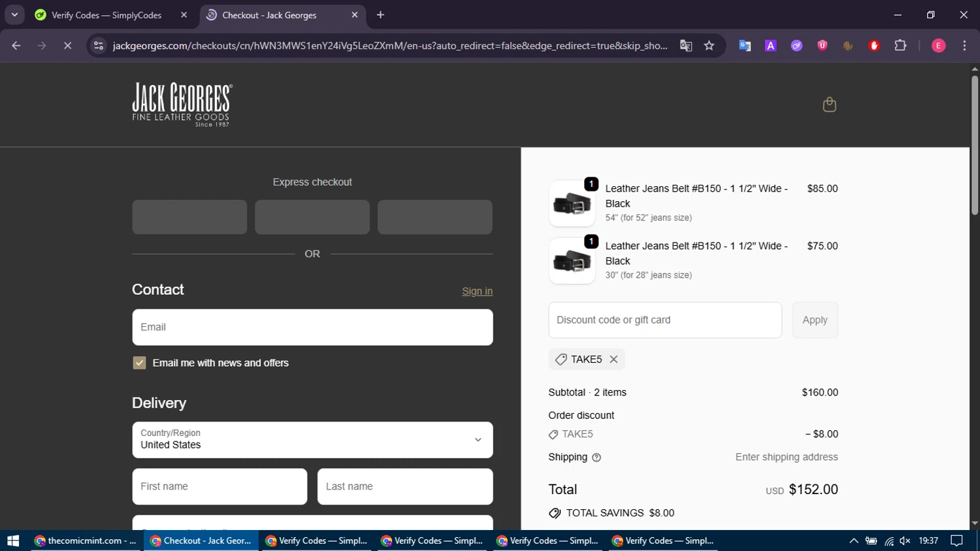Click the middle express checkout button

click(x=312, y=217)
